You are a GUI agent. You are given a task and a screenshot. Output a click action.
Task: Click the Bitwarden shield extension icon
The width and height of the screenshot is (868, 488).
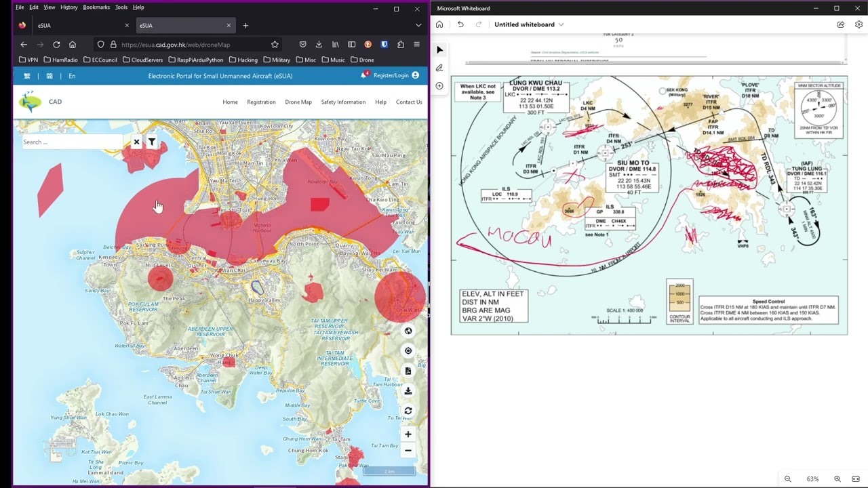pyautogui.click(x=384, y=45)
